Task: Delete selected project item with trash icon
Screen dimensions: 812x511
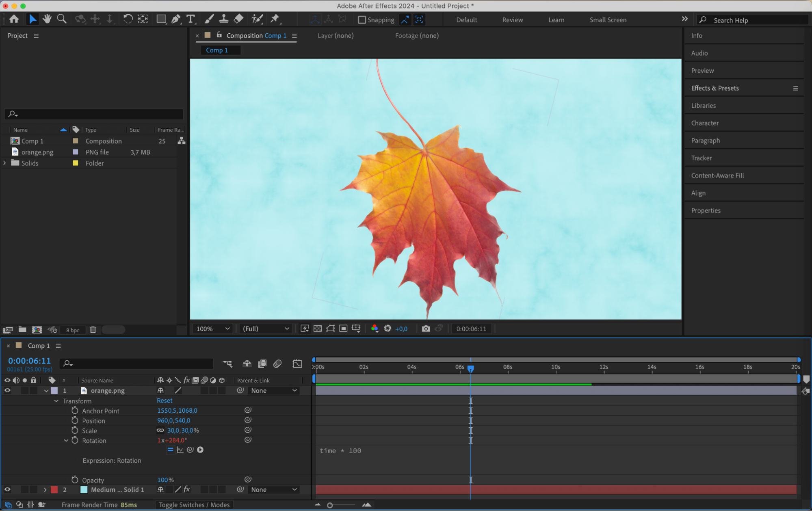Action: click(93, 330)
